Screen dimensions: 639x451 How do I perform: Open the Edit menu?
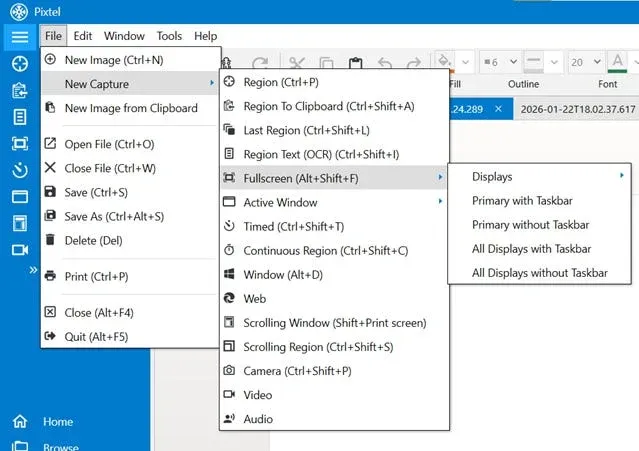tap(83, 36)
